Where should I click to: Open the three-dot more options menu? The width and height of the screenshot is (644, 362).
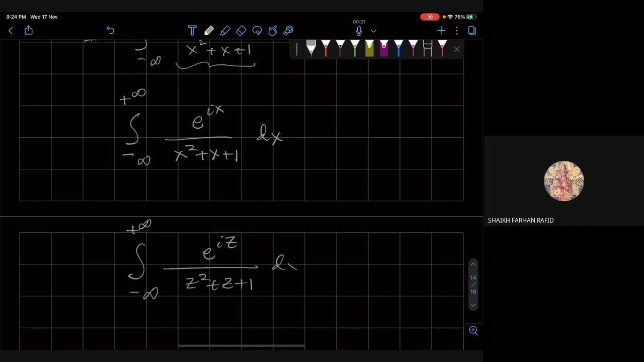(456, 31)
